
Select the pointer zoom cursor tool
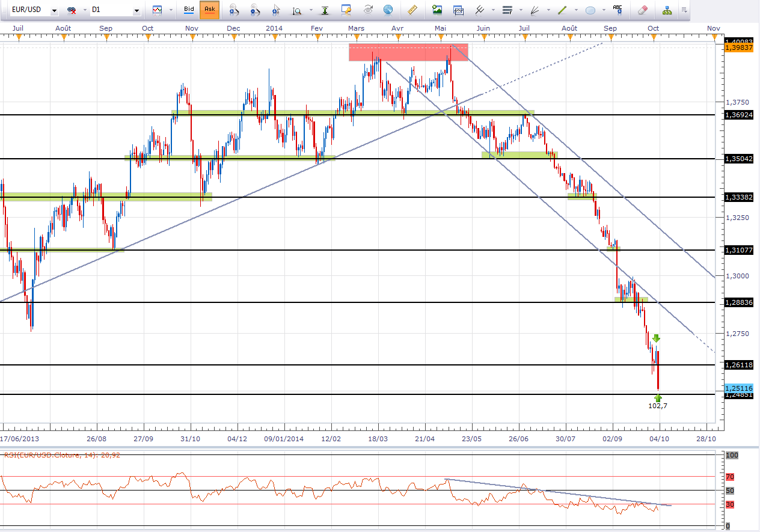click(x=276, y=10)
